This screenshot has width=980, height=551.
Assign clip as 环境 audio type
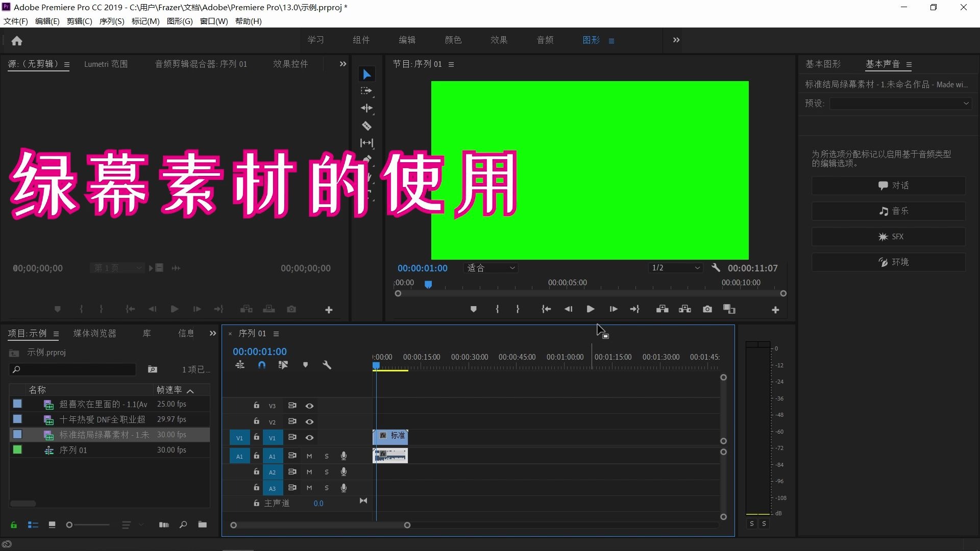(889, 262)
